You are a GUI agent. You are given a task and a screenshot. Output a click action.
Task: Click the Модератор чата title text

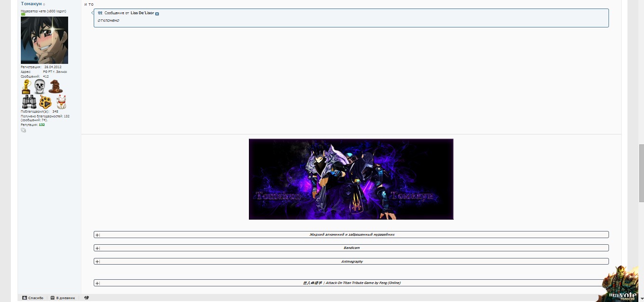click(x=44, y=11)
